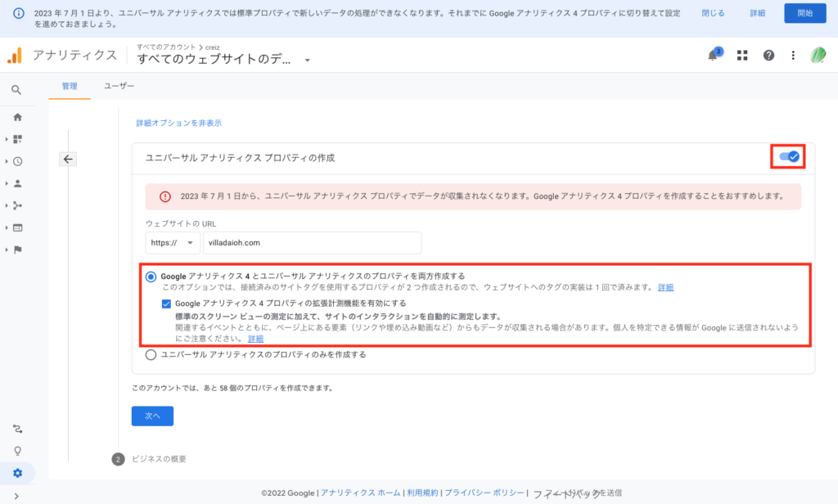Open the admin gear icon at bottom left
Screen dimensions: 838x504
click(17, 473)
